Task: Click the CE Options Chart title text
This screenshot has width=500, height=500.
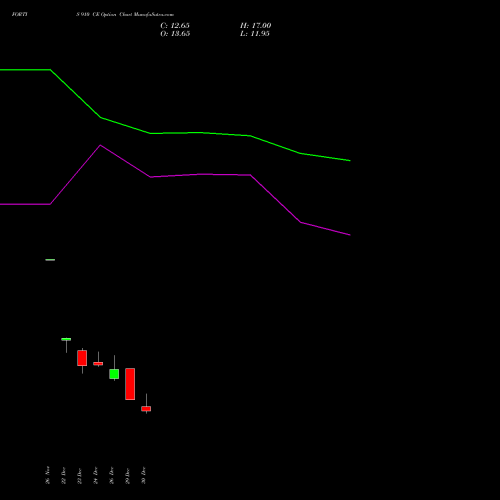Action: pos(125,14)
